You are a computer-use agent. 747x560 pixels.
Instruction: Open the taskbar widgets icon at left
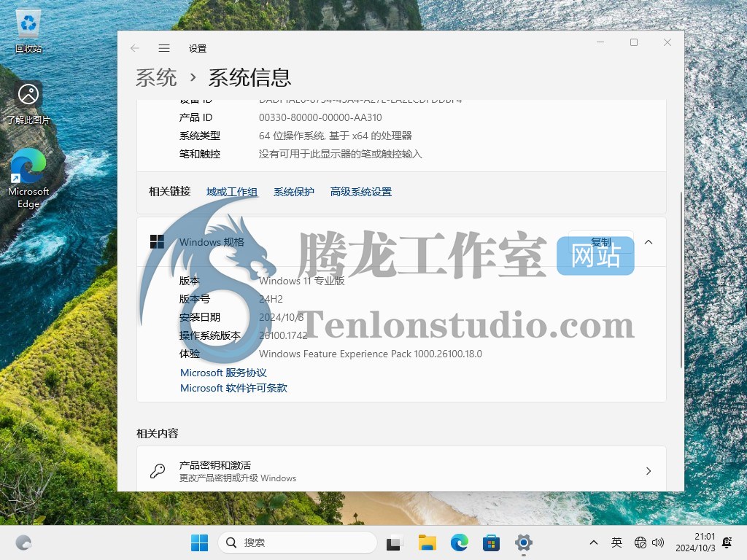click(23, 542)
